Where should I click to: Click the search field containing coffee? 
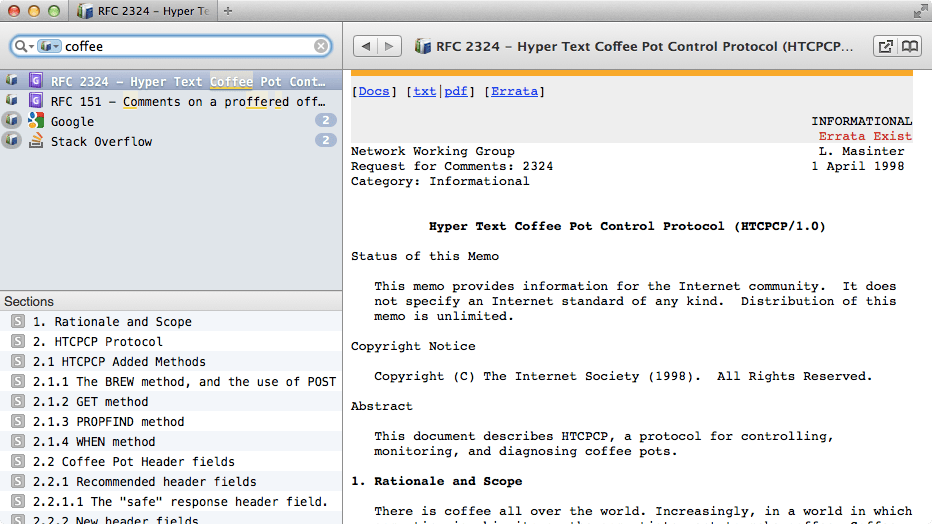[171, 46]
